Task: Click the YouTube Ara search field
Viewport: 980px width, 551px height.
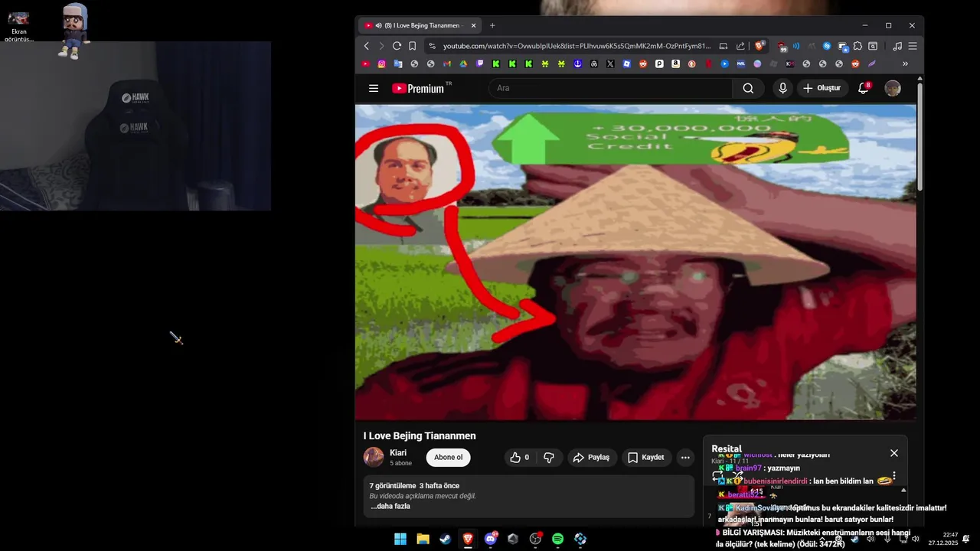Action: pyautogui.click(x=610, y=88)
